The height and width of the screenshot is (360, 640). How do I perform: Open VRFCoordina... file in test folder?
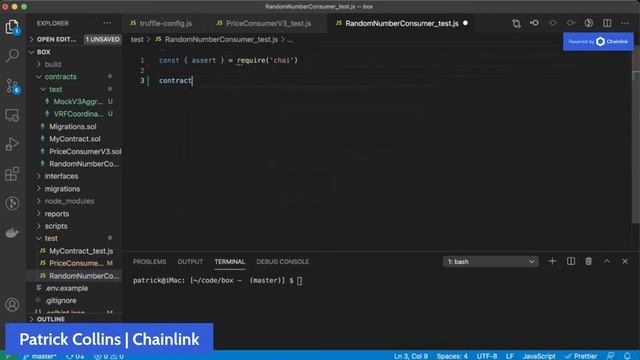(78, 114)
